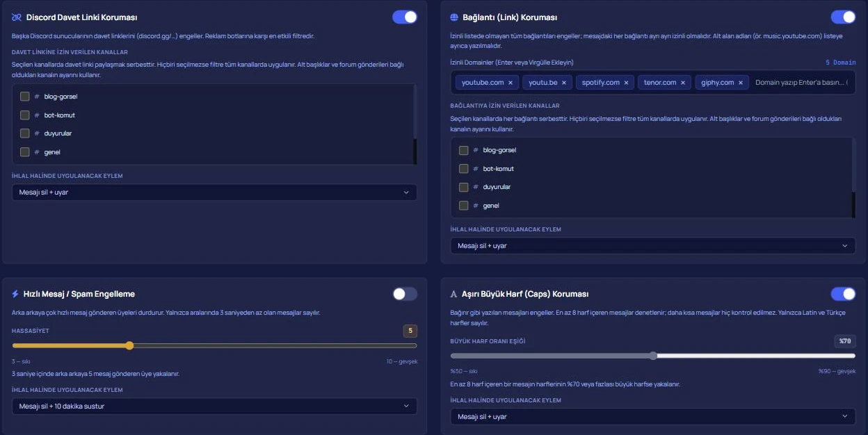Expand the Caps Koruması action dropdown
This screenshot has height=435, width=868.
653,417
